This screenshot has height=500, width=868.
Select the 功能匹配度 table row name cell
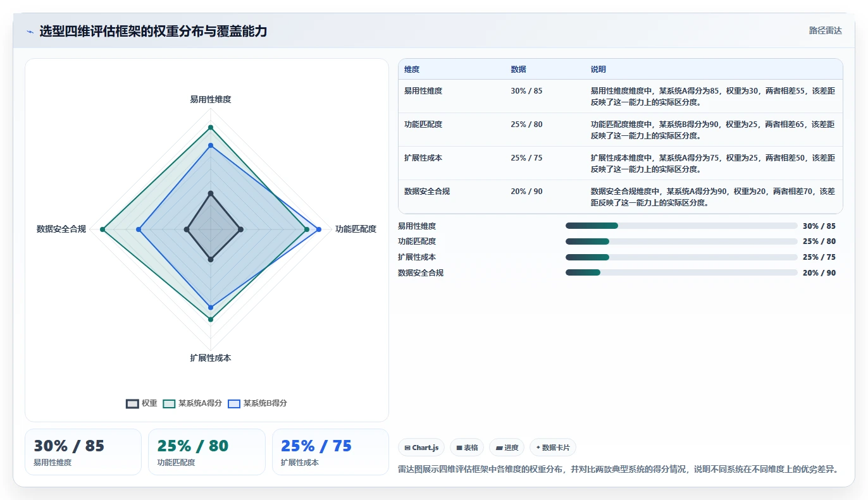423,125
